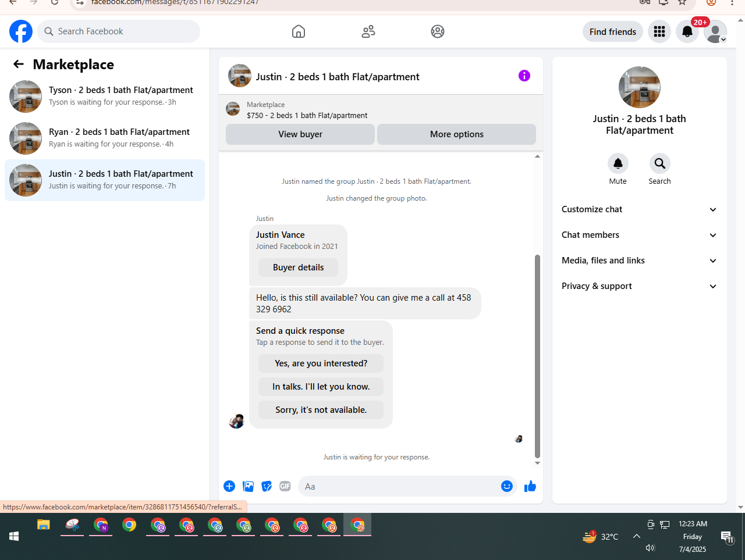Screen dimensions: 745x560
Task: Open File Explorer from the taskbar
Action: pos(44,525)
